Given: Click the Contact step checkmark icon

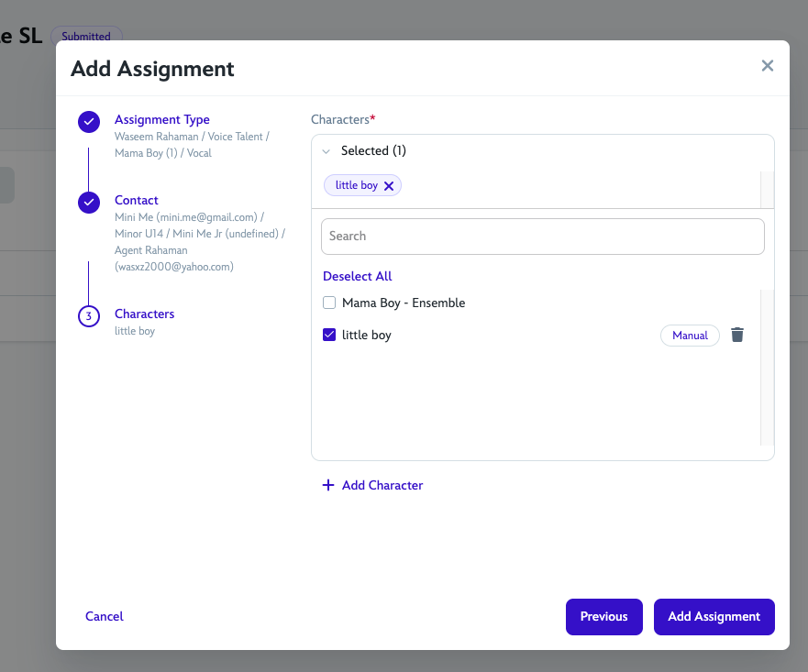Looking at the screenshot, I should (88, 202).
